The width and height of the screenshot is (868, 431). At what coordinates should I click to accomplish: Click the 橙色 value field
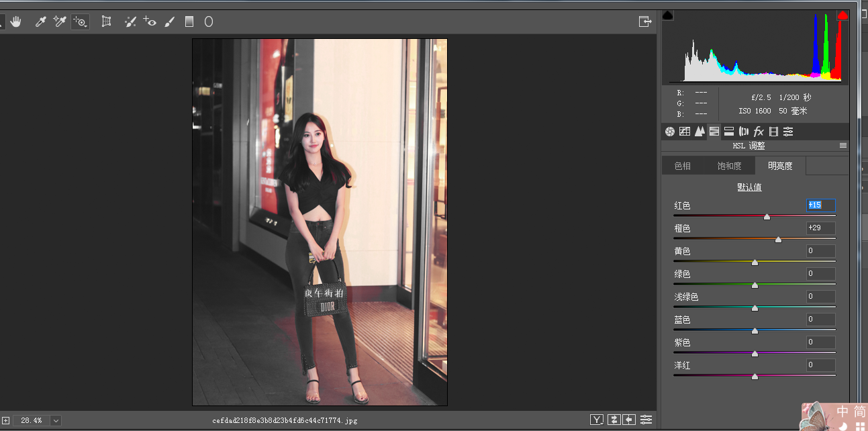pyautogui.click(x=821, y=228)
